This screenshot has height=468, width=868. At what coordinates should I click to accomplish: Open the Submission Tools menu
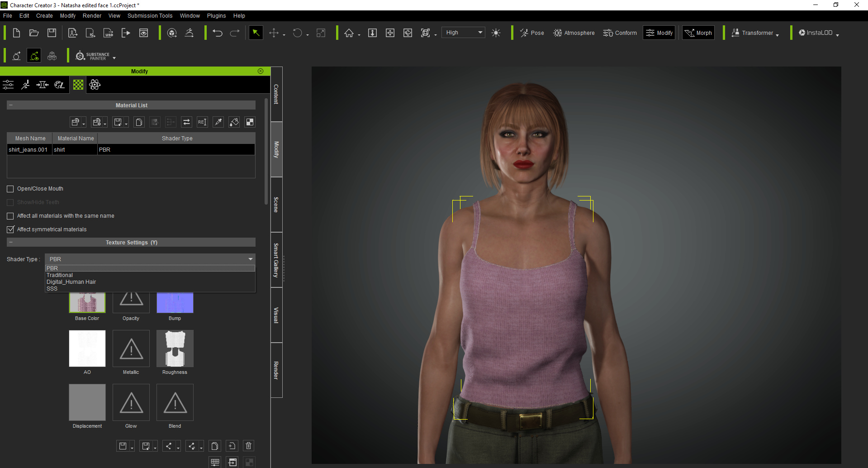coord(150,16)
